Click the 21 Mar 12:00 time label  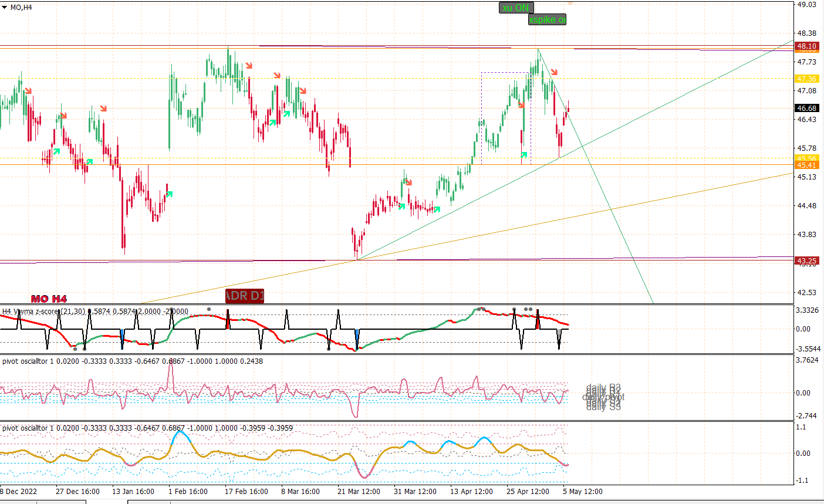point(359,492)
